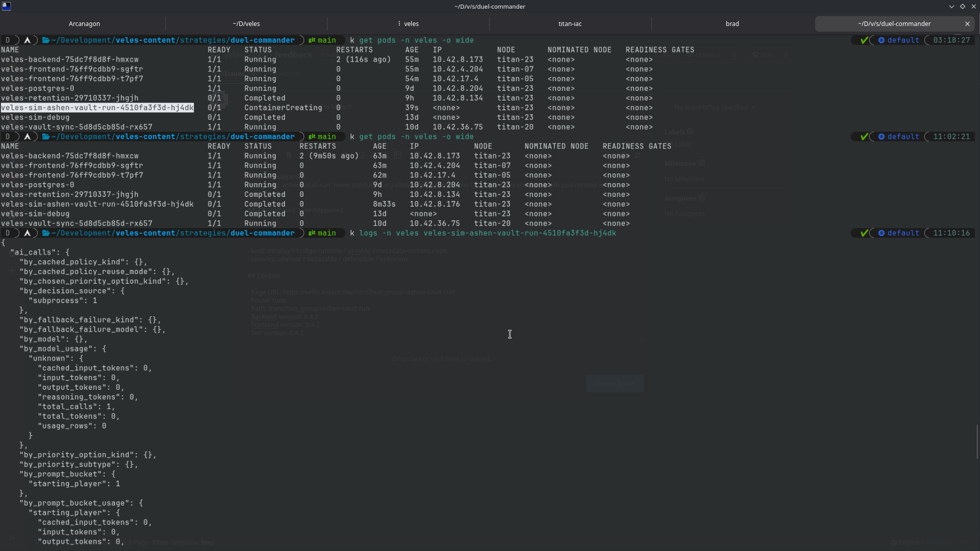Close the ~/D/v/s/duel-commander tab

pyautogui.click(x=967, y=24)
